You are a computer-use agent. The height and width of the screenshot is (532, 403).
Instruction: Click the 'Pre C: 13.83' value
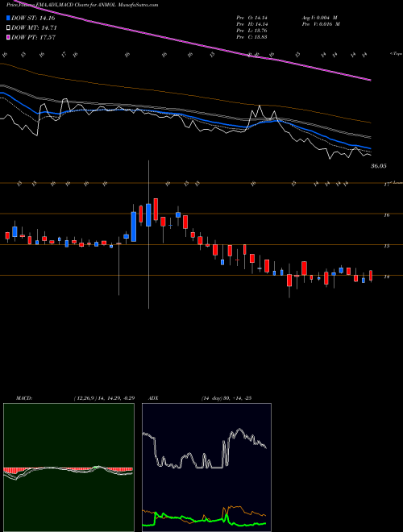point(252,37)
